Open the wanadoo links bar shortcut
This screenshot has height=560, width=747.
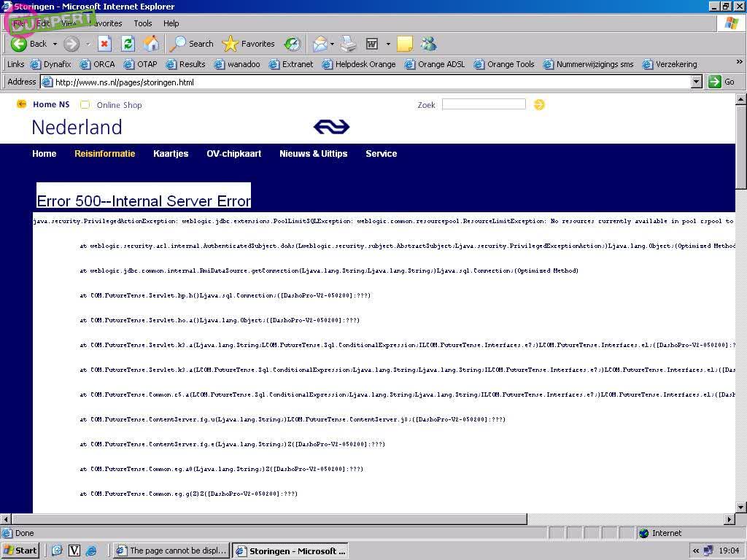point(237,64)
